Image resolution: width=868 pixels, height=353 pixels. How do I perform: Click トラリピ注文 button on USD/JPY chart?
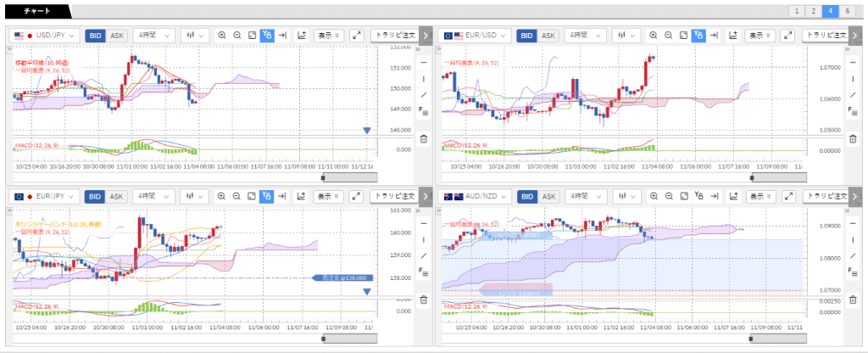click(x=393, y=36)
